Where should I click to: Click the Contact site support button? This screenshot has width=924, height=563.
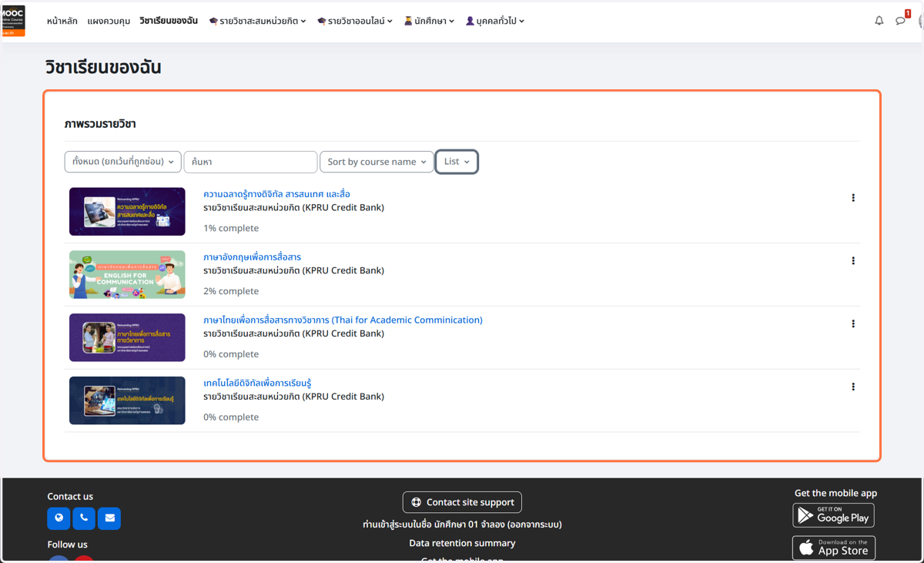[x=462, y=502]
